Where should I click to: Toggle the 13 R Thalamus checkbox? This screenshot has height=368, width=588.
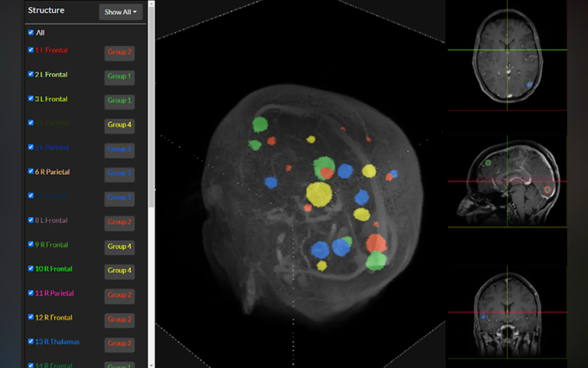pyautogui.click(x=31, y=341)
